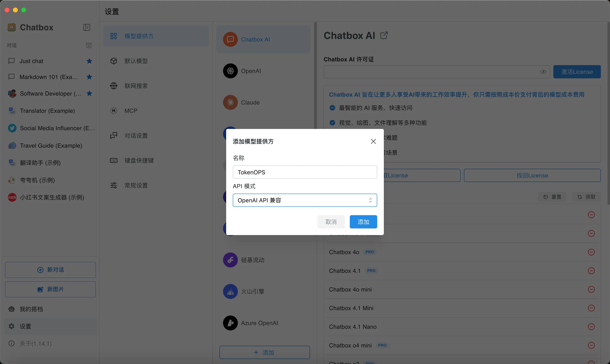Remove the Chatbox 4.1 Mini model
Viewport: 610px width, 364px height.
click(x=591, y=308)
